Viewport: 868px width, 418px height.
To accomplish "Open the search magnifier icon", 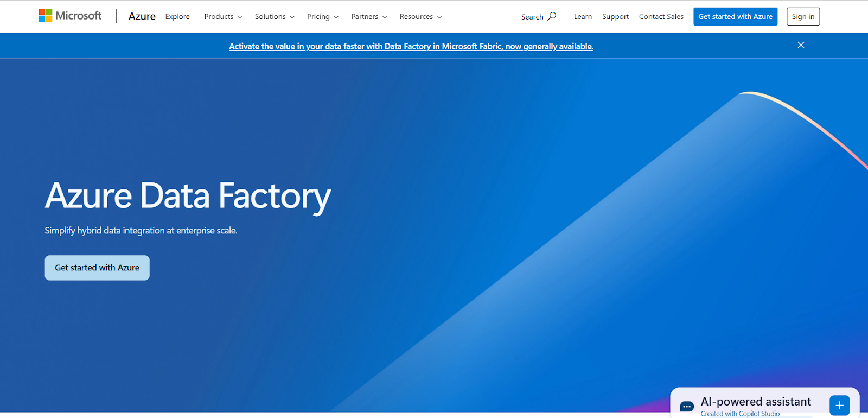I will pyautogui.click(x=552, y=16).
